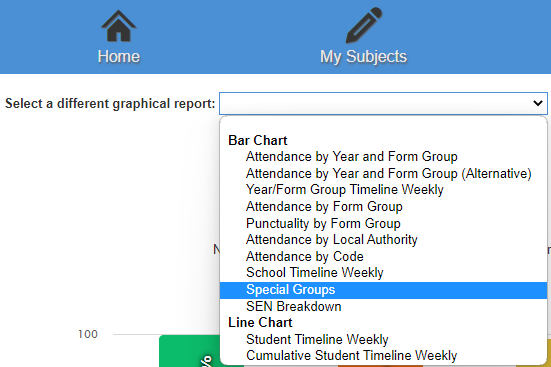Choose Attendance by Code report

[x=383, y=256]
